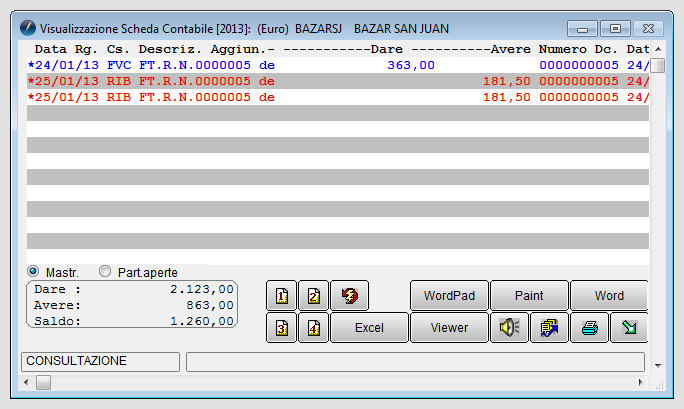
Task: Close the Scheda Contabile window
Action: 648,29
